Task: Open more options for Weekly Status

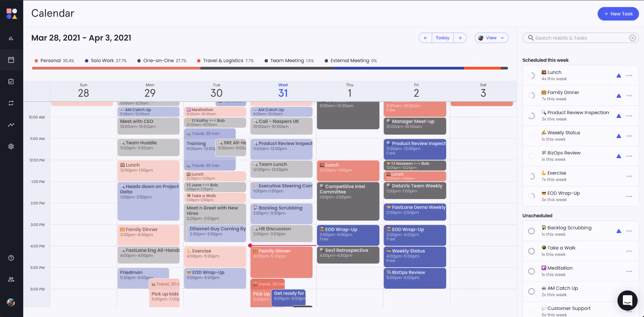Action: 629,136
